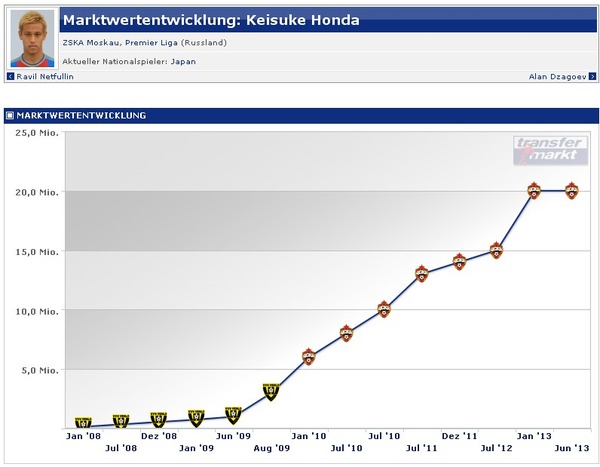Viewport: 600px width, 467px height.
Task: Click the Jan '08 axis label
Action: point(83,436)
